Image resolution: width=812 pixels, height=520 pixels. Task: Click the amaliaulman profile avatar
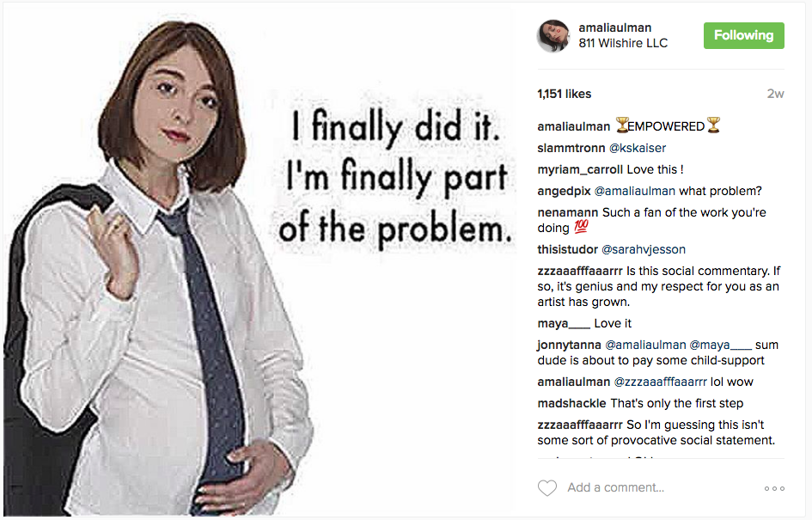click(x=553, y=36)
